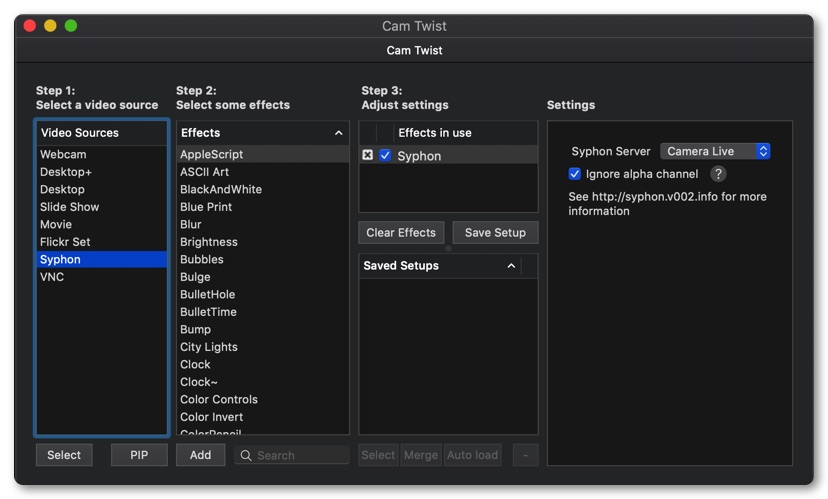Click the minus button to delete a saved setup
828x499 pixels.
pos(525,455)
